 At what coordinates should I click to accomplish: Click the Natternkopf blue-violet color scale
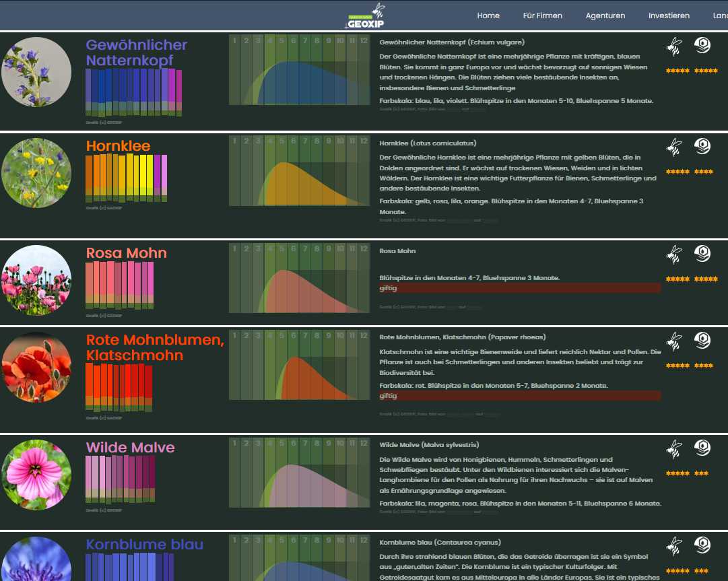click(134, 92)
